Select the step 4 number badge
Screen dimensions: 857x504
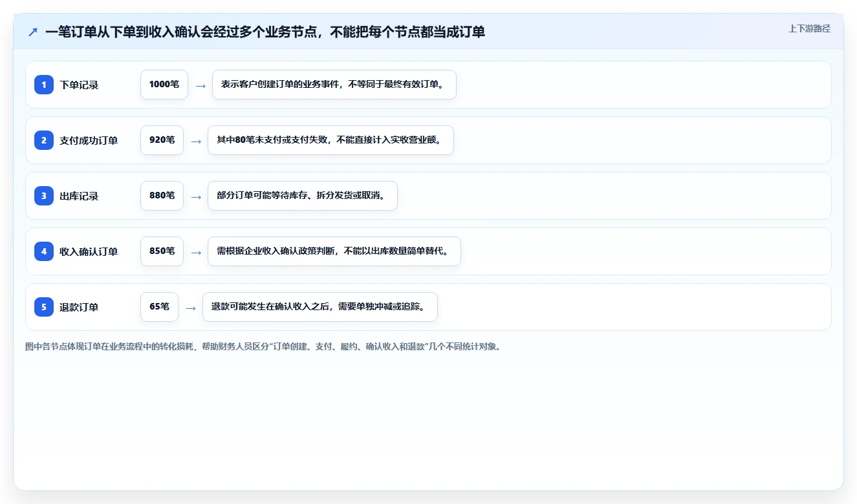44,251
